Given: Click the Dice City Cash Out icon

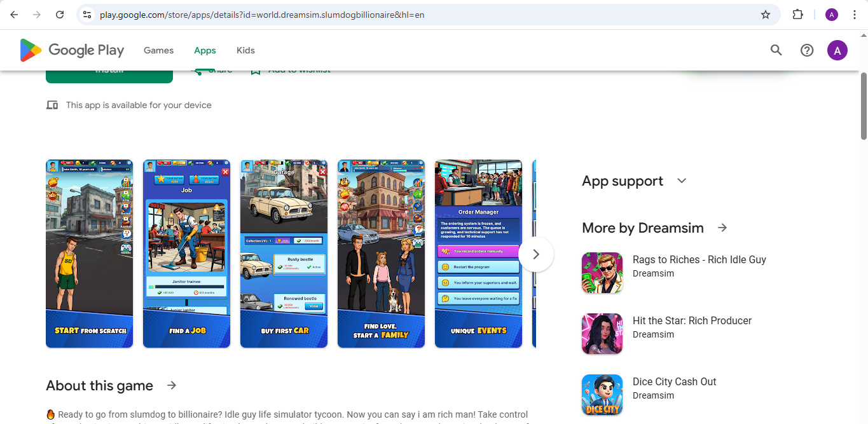Looking at the screenshot, I should click(x=602, y=395).
